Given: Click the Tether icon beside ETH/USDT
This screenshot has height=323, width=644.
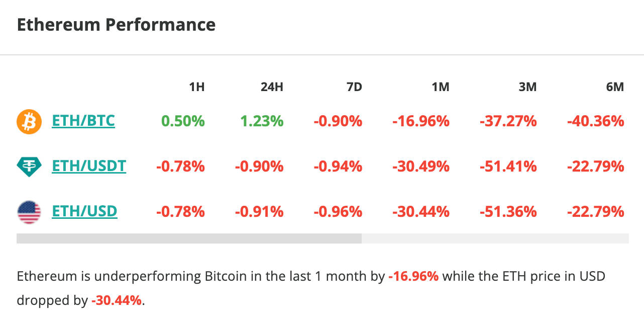Looking at the screenshot, I should (x=29, y=167).
